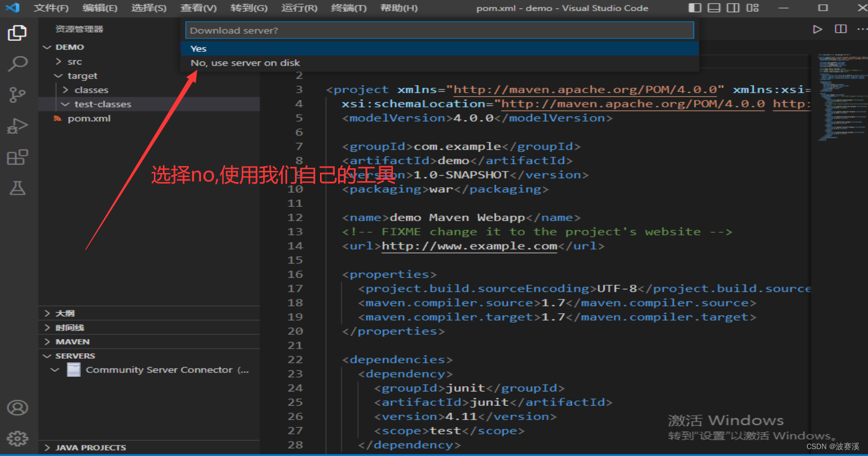Screen dimensions: 868x456
Task: Click the 资源管理器 panel title
Action: 79,29
